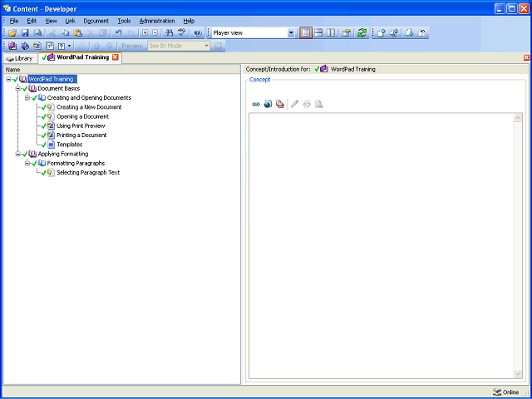
Task: Click the Link Existing Document icon
Action: (50, 46)
